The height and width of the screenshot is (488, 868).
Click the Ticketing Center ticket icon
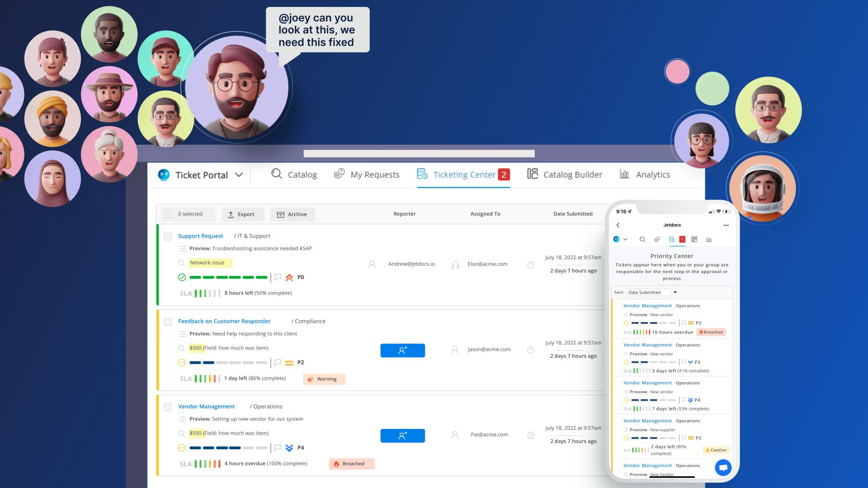[422, 174]
